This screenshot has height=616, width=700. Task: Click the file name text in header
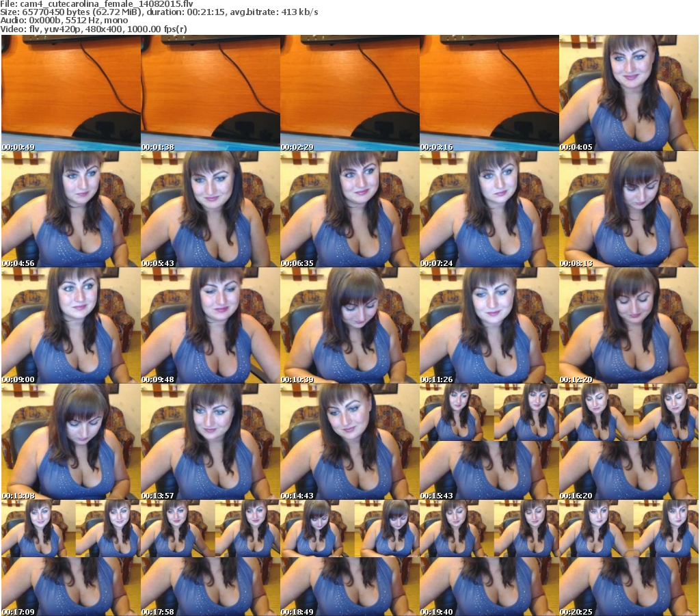pos(96,4)
